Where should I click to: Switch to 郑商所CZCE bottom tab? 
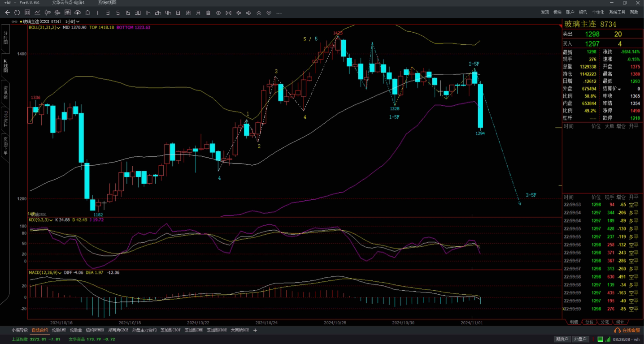(118, 330)
